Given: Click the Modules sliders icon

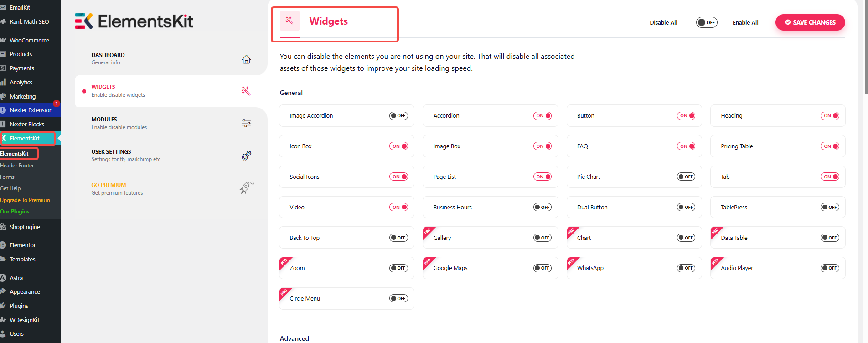Looking at the screenshot, I should [x=246, y=123].
